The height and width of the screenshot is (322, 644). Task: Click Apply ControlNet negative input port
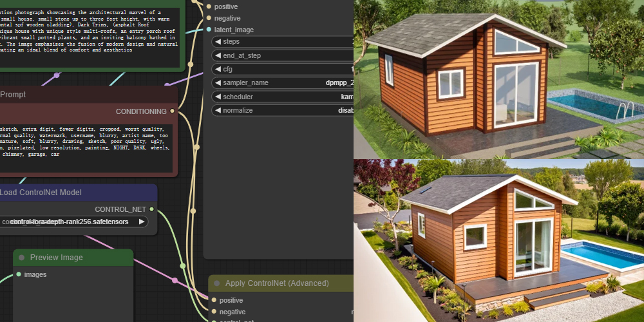point(214,312)
